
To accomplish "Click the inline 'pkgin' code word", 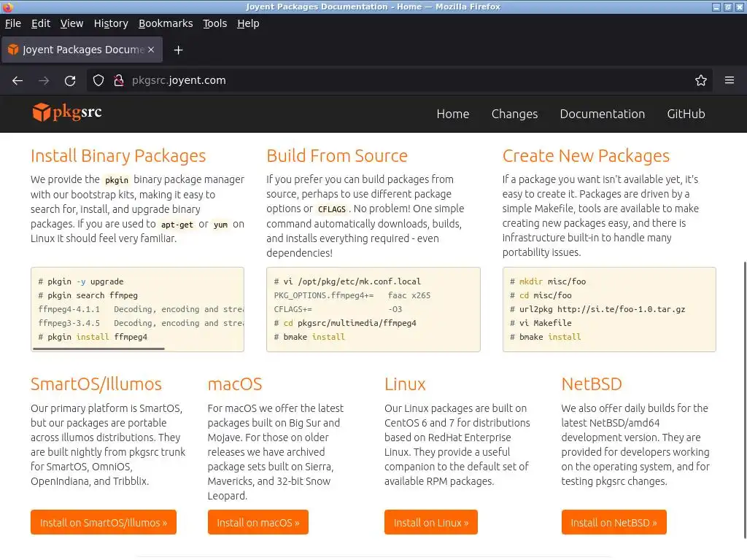I will [117, 180].
